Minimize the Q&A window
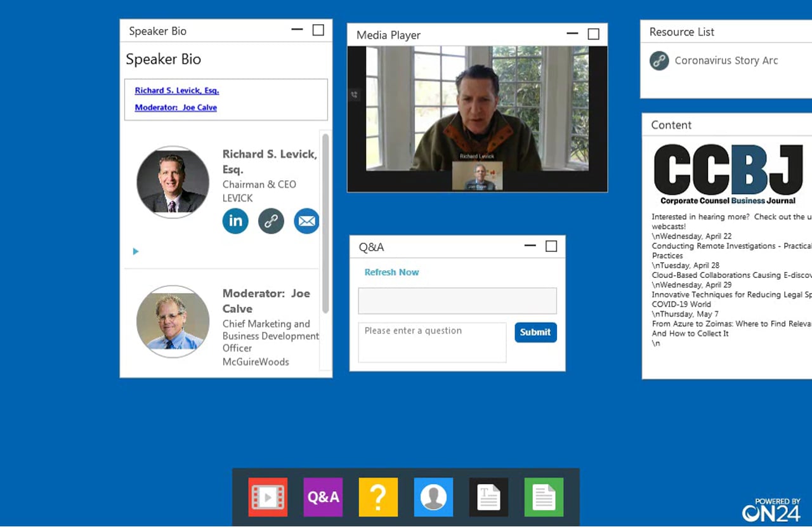This screenshot has width=812, height=528. point(530,246)
